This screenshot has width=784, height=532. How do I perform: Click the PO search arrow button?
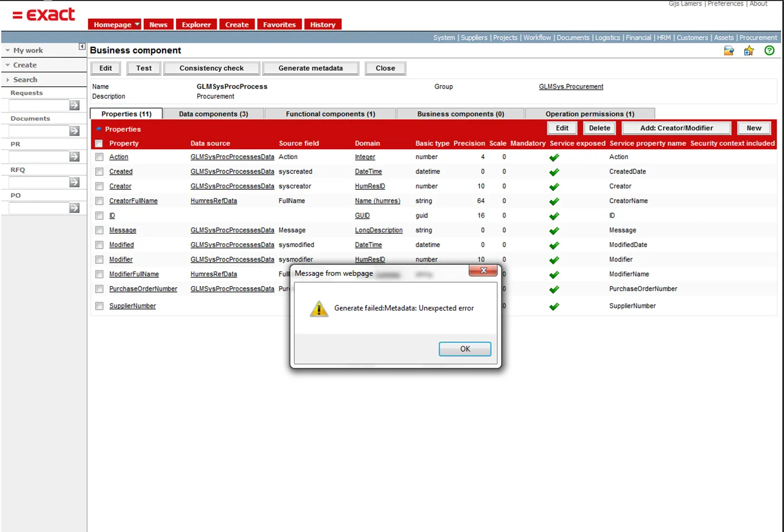(x=74, y=208)
